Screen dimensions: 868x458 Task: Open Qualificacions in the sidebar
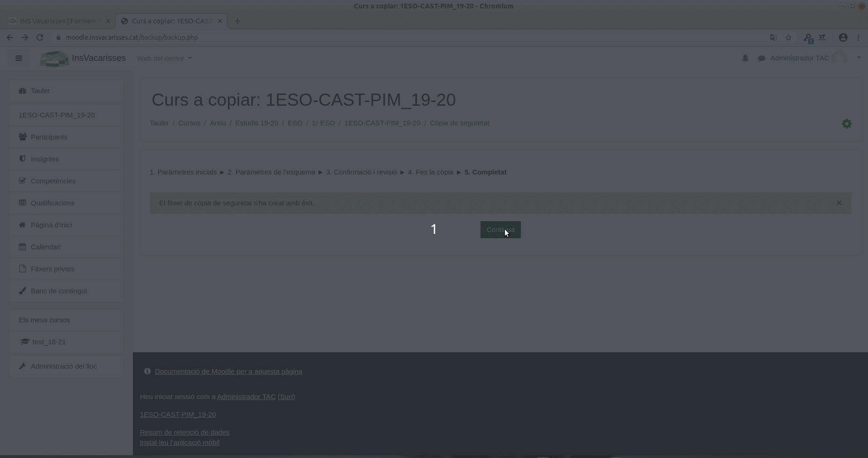click(x=66, y=203)
